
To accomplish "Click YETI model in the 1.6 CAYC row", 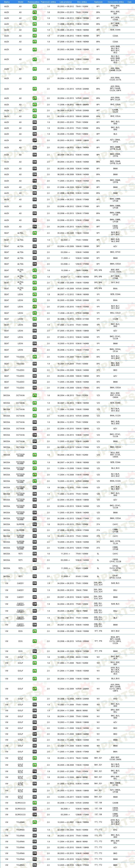I will (20, 553).
